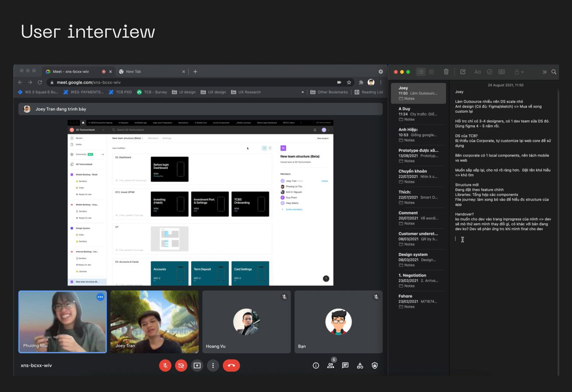Switch Notes to gallery view
The width and height of the screenshot is (572, 392).
431,72
